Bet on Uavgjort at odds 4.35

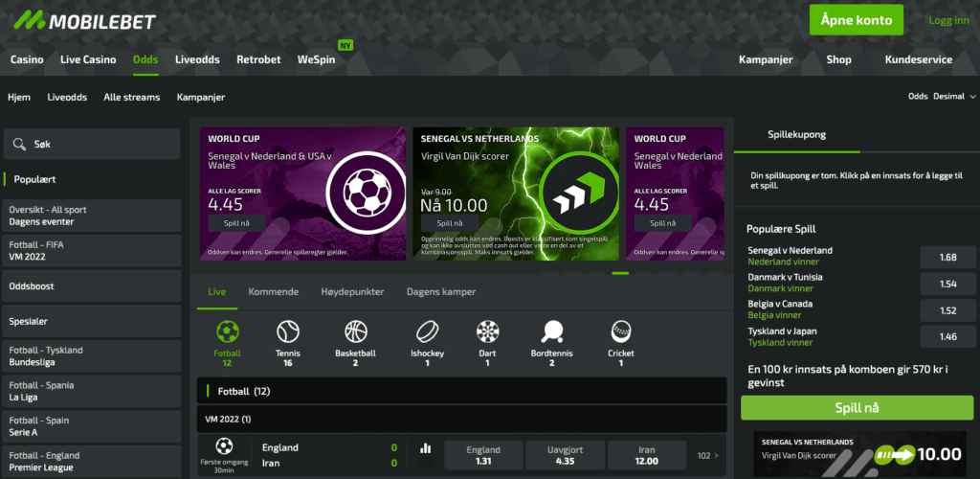[565, 455]
